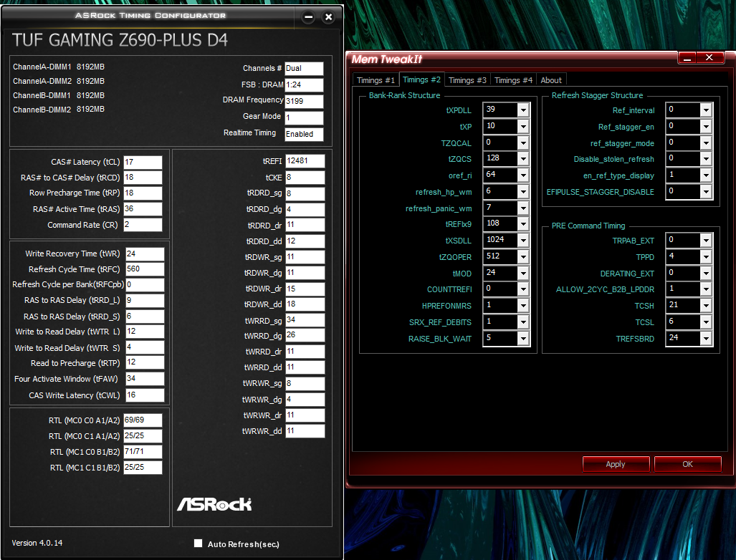Open the ref_stagger_mode dropdown
The image size is (736, 560).
click(x=706, y=143)
